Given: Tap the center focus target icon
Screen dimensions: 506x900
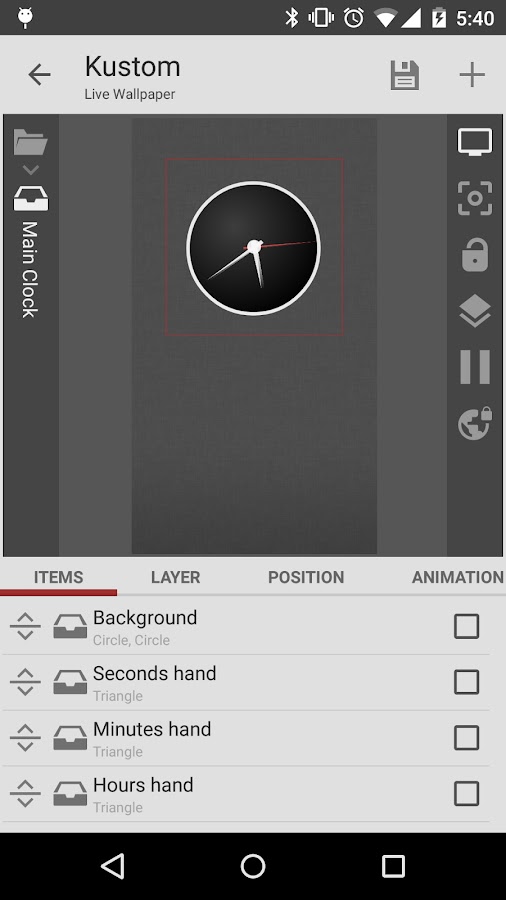Looking at the screenshot, I should [474, 199].
